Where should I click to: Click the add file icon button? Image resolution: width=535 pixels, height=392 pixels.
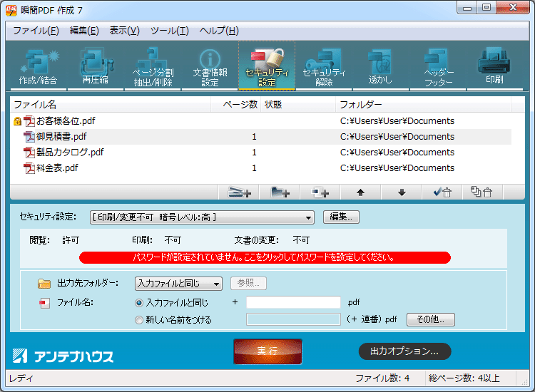239,192
